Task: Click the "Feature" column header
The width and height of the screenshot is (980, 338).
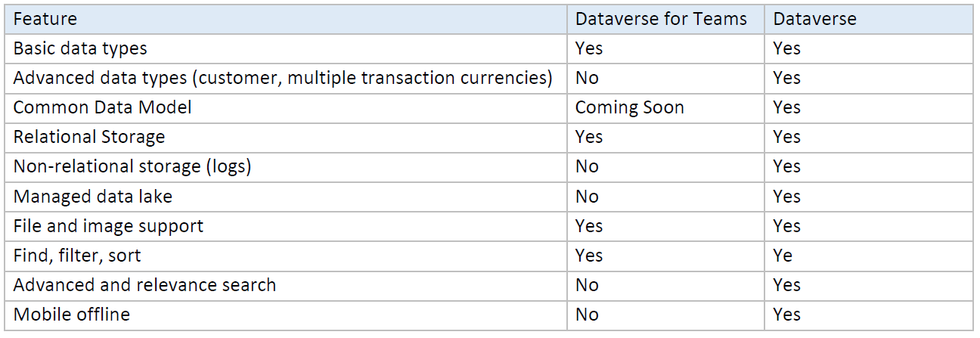Action: 45,19
